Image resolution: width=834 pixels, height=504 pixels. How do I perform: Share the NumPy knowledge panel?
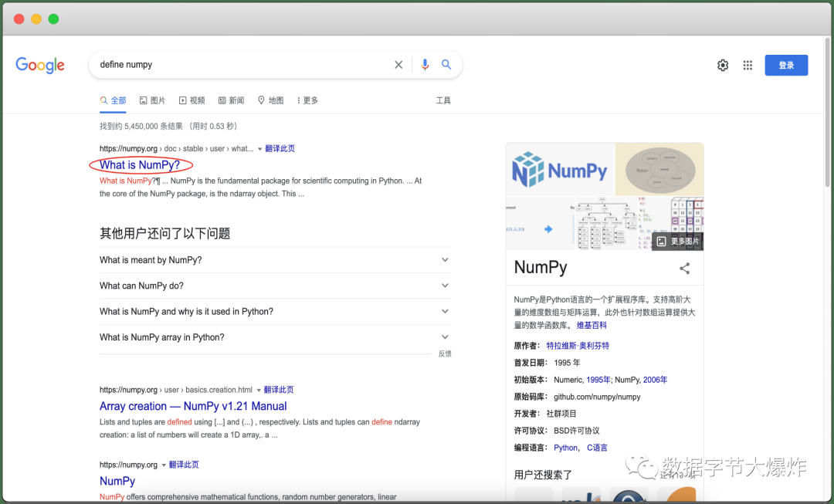(x=684, y=269)
